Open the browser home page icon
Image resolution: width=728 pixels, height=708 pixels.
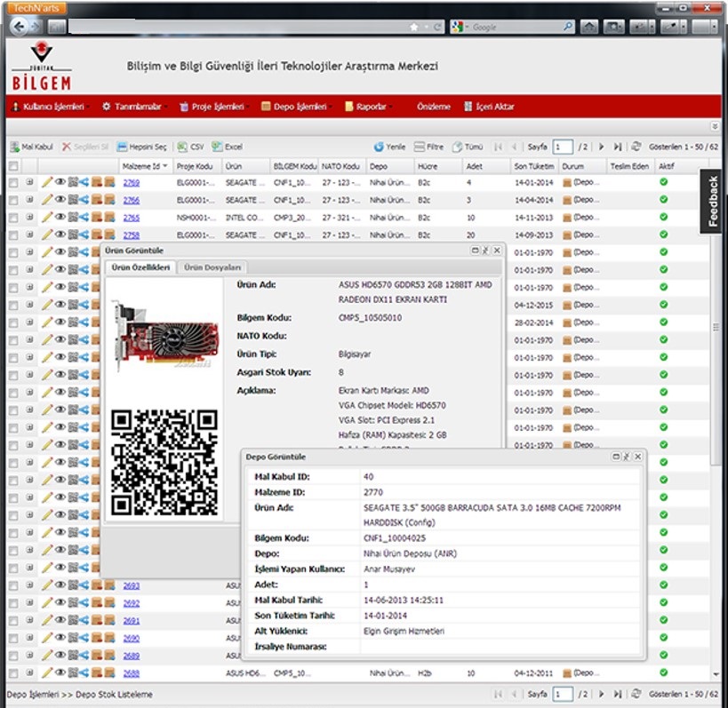point(588,27)
